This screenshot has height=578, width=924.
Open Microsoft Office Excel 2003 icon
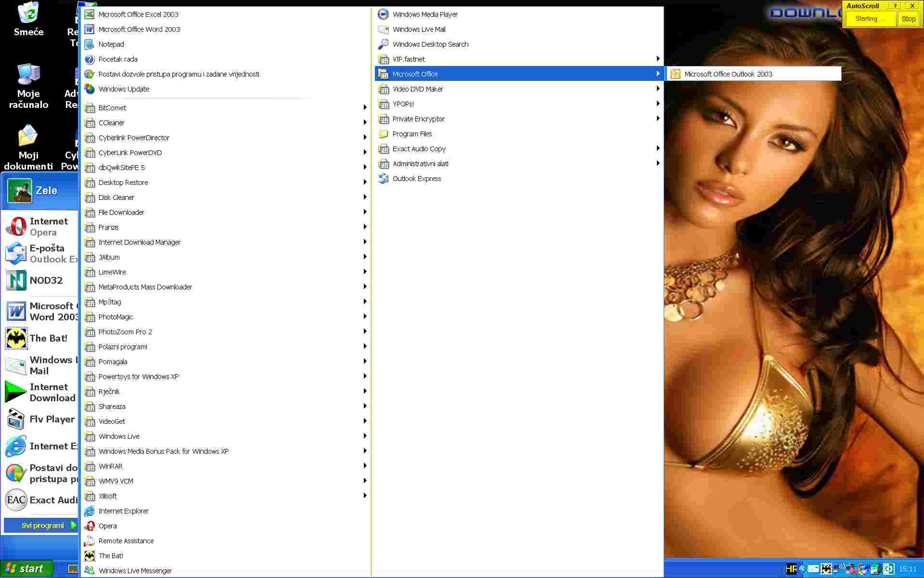coord(90,14)
